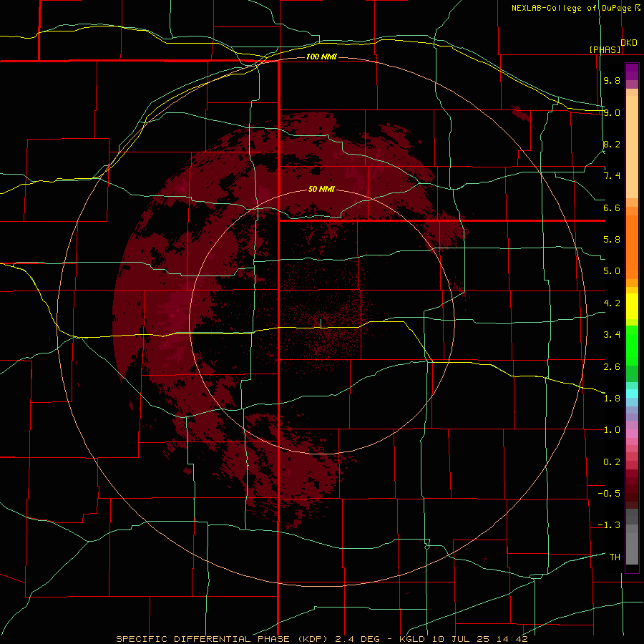Click the -0.5 value on the color scale
This screenshot has width=644, height=644.
pos(609,494)
